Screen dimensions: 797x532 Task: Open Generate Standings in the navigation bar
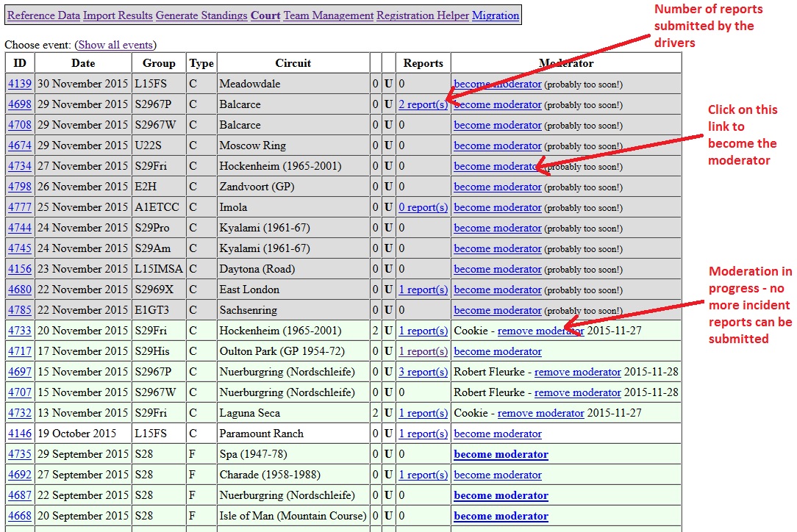201,15
